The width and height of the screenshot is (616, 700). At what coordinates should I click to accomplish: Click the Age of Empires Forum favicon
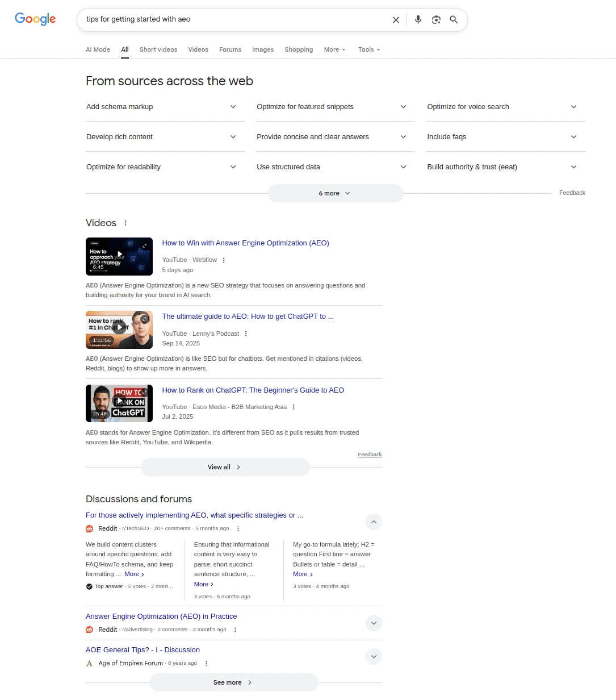point(89,663)
